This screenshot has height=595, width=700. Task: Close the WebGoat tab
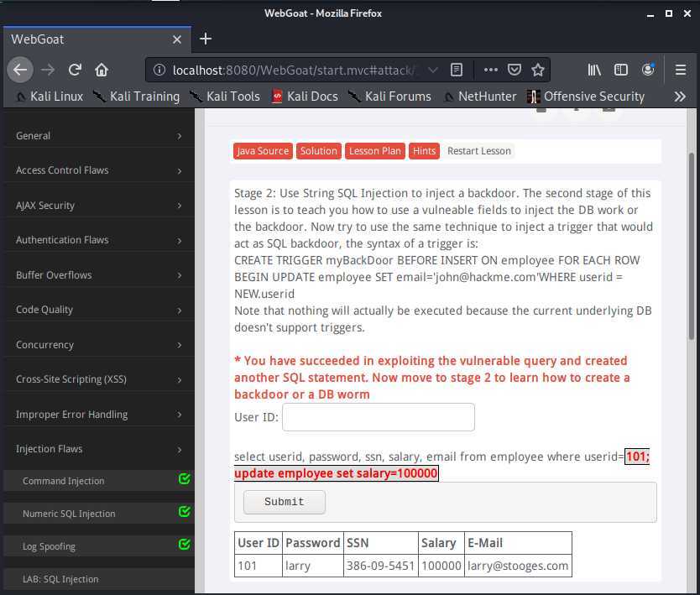(177, 39)
